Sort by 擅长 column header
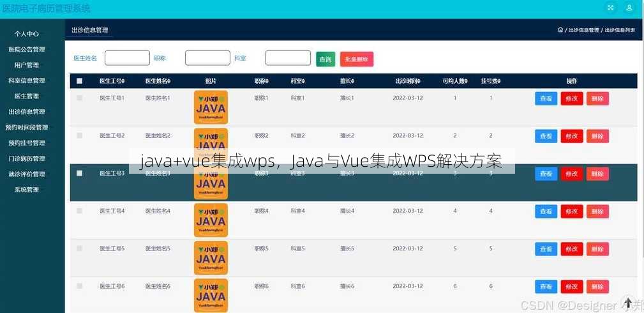644x313 pixels. pyautogui.click(x=347, y=81)
